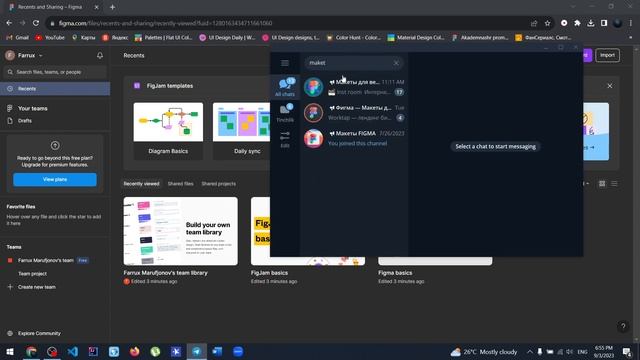Open the FigJam basics file

[269, 273]
